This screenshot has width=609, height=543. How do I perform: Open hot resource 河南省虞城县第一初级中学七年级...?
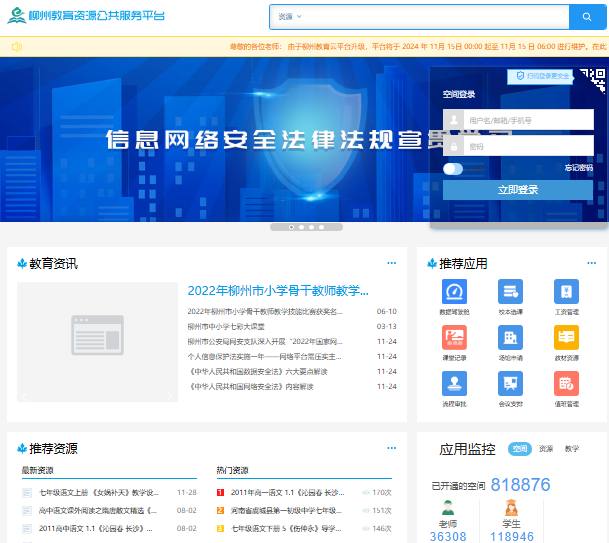pos(286,510)
